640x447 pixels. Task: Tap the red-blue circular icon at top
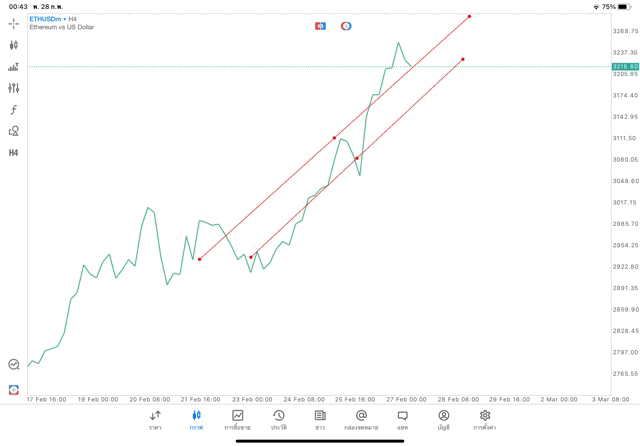point(346,26)
